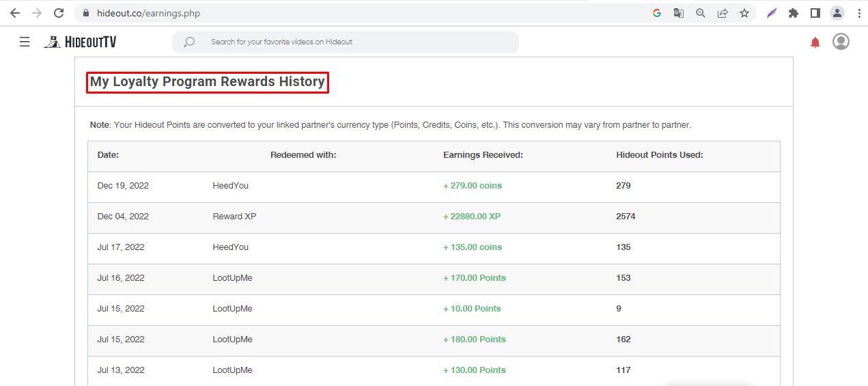Click the Earnings Received: column header

[483, 155]
